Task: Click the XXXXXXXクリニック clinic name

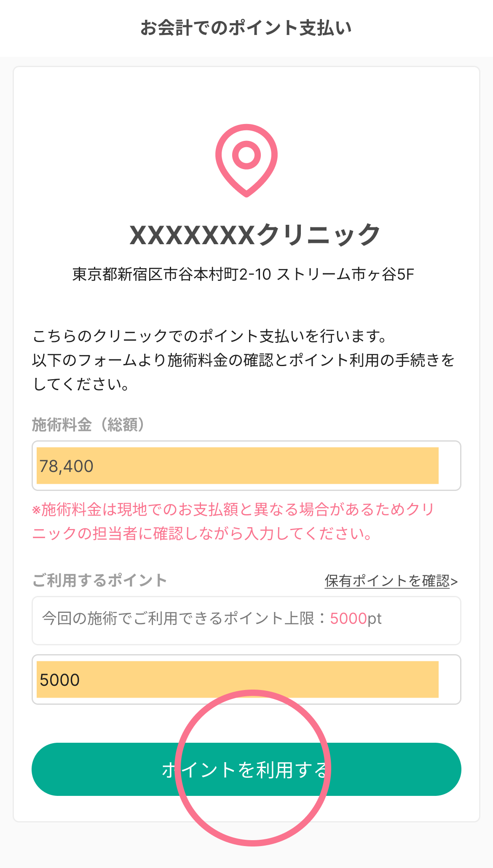Action: pos(255,235)
